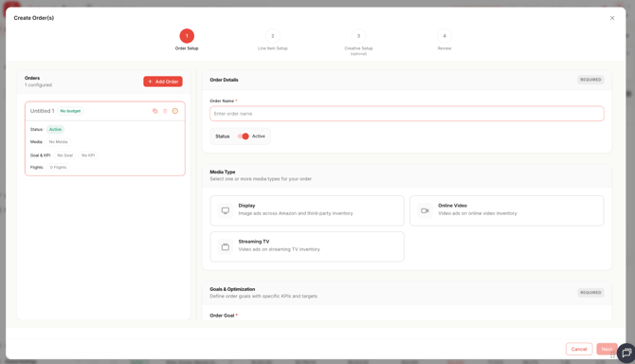Close the Create Order(s) dialog

click(612, 18)
